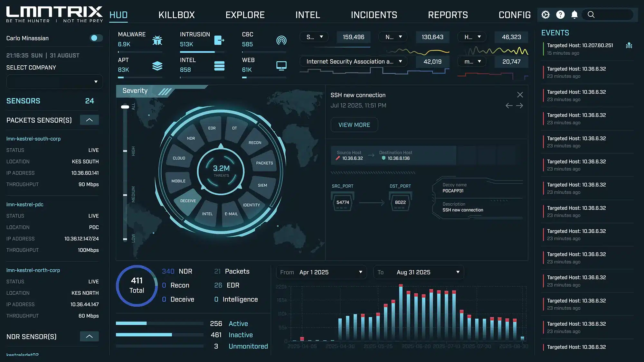Click the Web monitor icon

point(281,66)
